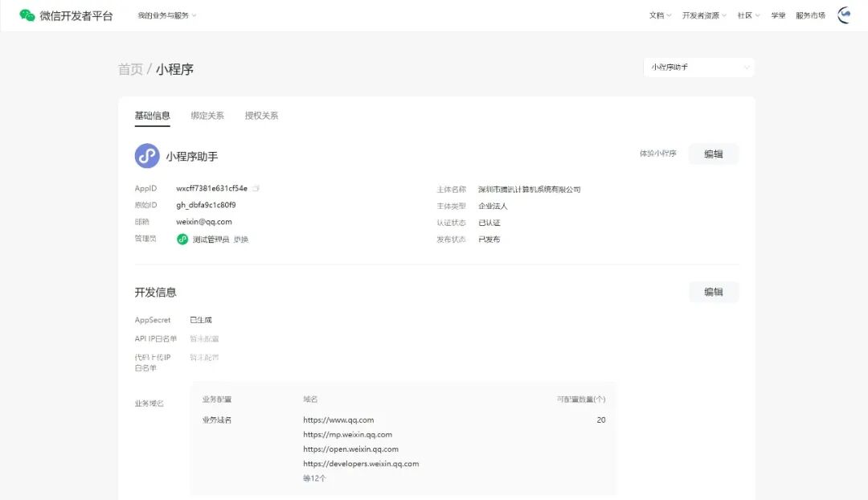Click the domain https://open.weixin.qq.com

point(350,449)
